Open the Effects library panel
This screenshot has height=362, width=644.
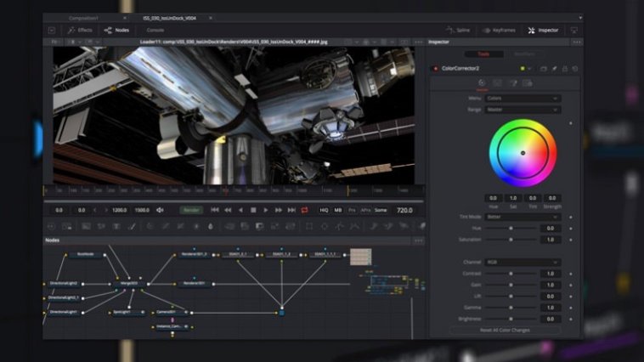80,30
